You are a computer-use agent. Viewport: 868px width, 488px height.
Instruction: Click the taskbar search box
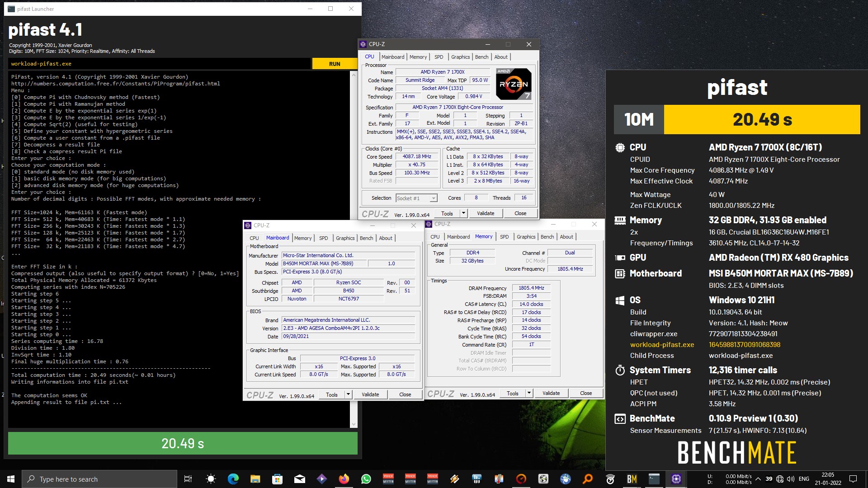(x=99, y=479)
